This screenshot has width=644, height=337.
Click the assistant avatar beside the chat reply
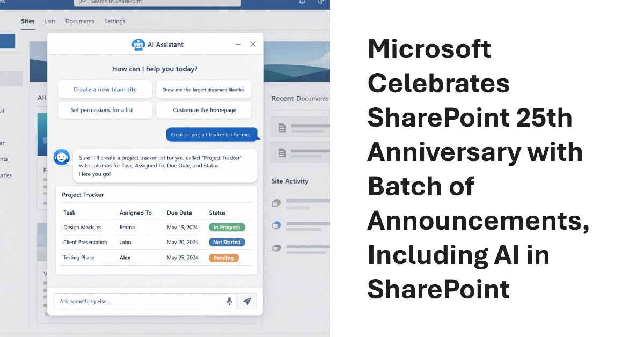coord(62,157)
